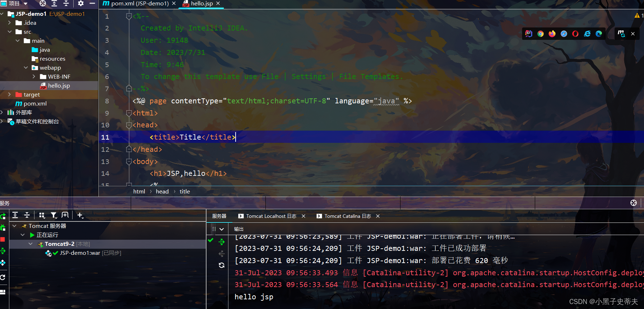
Task: Collapse all in Project panel toolbar
Action: tap(66, 3)
